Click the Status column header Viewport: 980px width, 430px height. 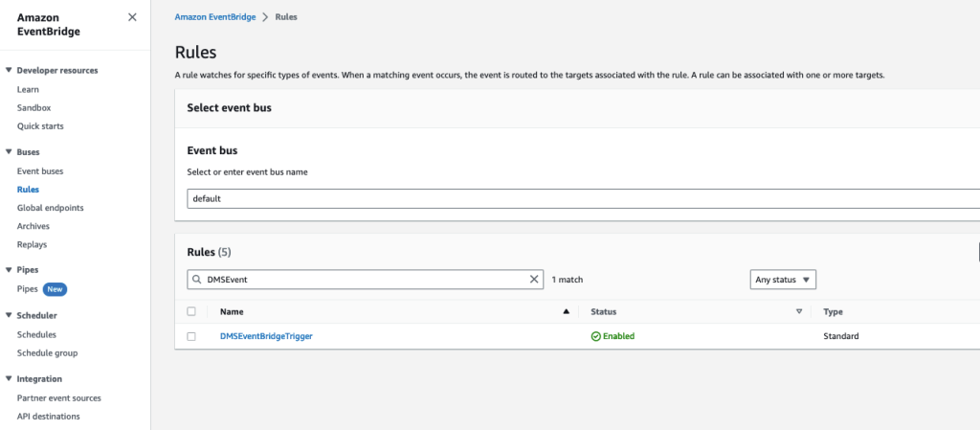(604, 311)
